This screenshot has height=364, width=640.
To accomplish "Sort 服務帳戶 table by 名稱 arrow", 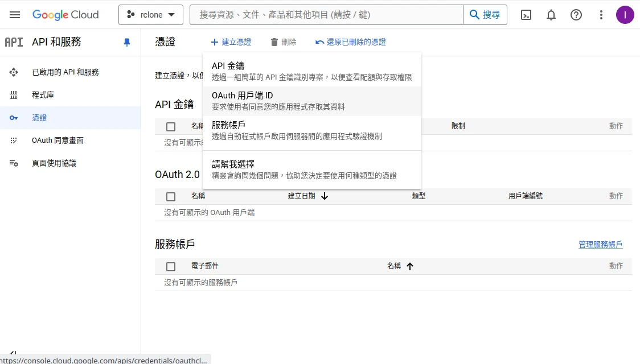I will pos(409,266).
